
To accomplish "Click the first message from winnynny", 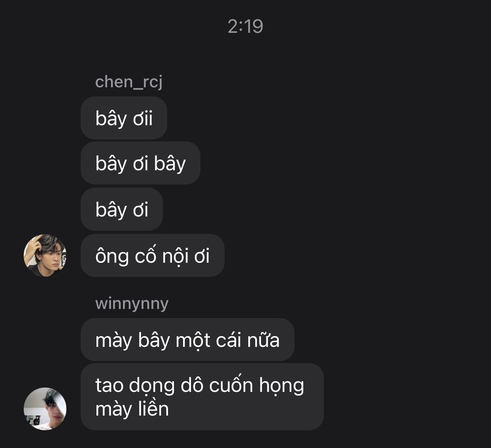I will (187, 339).
